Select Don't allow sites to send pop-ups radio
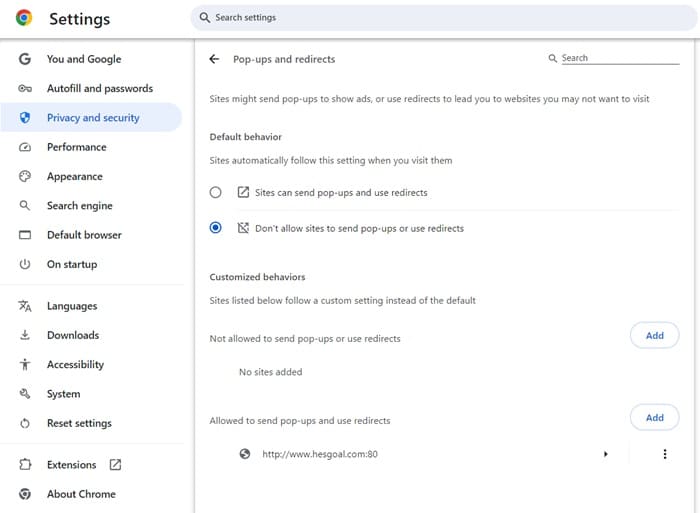 [215, 228]
